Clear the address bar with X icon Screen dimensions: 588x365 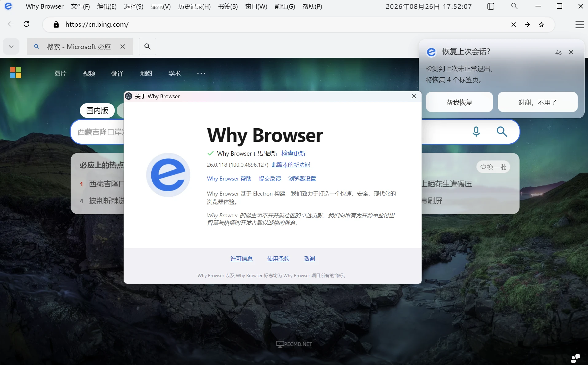[513, 25]
